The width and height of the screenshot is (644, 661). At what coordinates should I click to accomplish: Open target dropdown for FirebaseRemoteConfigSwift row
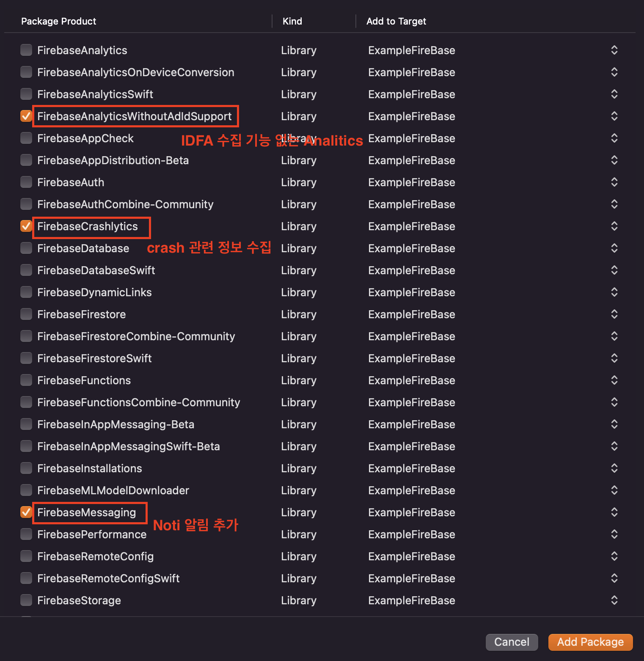(x=614, y=578)
